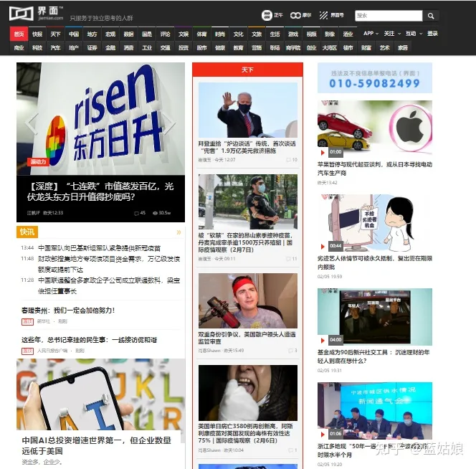Click the search input field
The image size is (476, 469).
(389, 16)
